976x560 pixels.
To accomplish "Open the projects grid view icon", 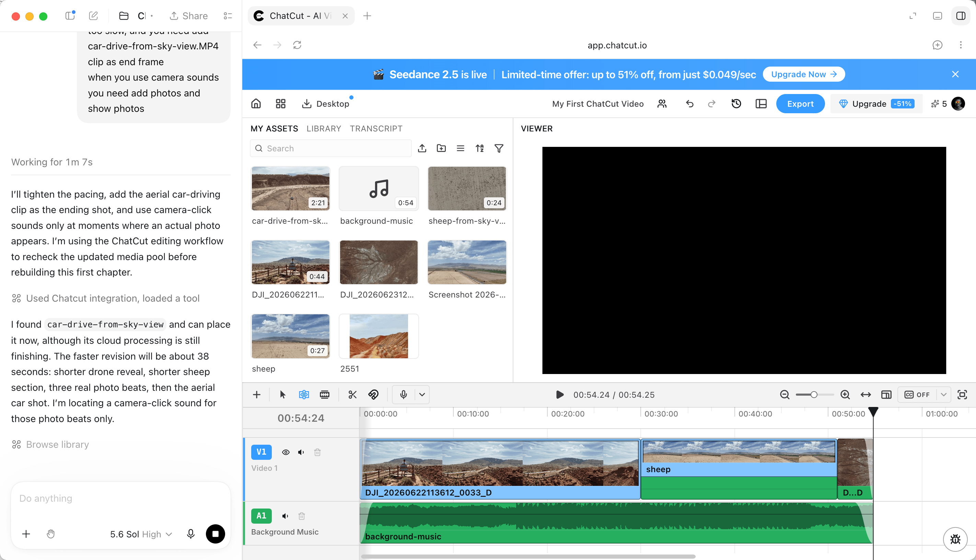I will 281,104.
